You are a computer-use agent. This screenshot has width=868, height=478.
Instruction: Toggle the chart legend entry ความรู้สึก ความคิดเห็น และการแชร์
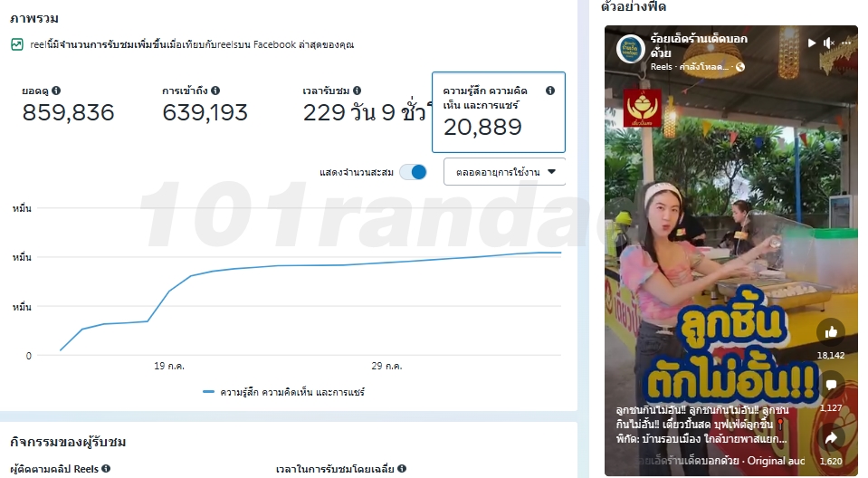click(x=283, y=392)
